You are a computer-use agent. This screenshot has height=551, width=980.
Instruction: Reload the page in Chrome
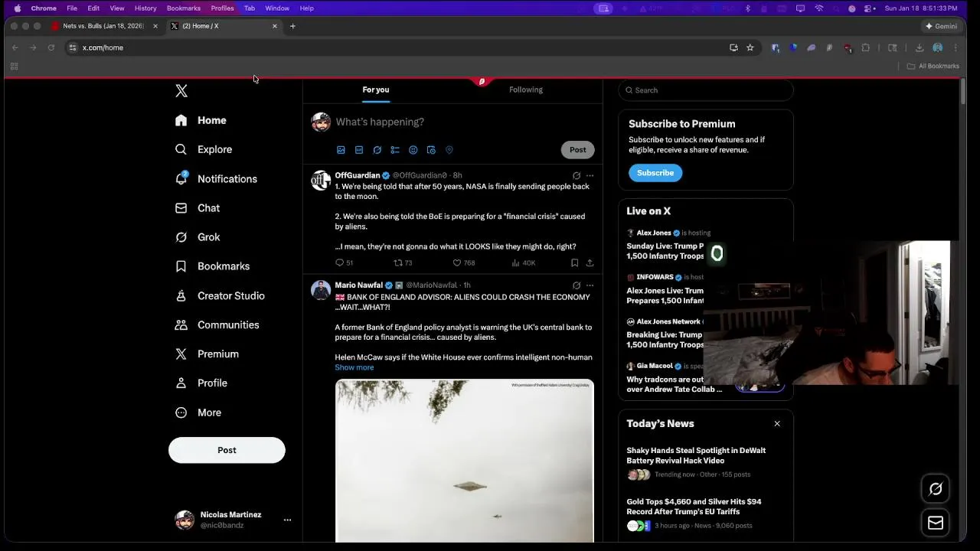(x=51, y=47)
